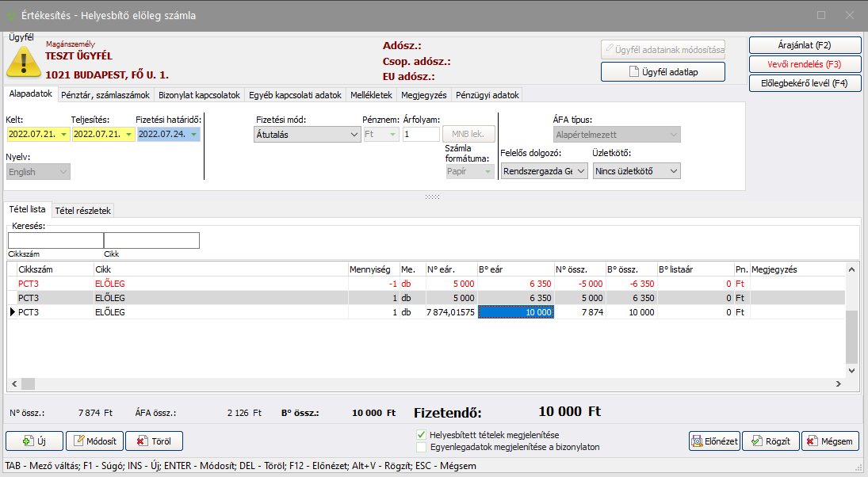
Task: Expand the Felelős dolgozó dropdown
Action: pos(581,171)
